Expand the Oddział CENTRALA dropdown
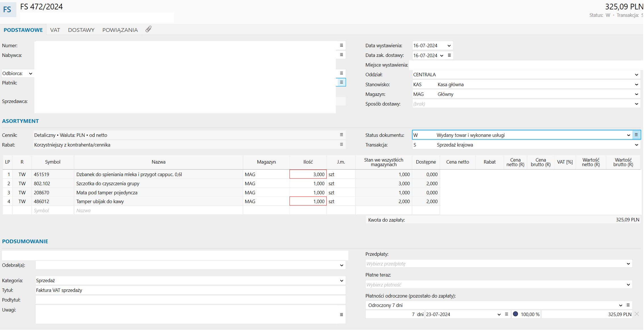644x330 pixels. pos(636,75)
